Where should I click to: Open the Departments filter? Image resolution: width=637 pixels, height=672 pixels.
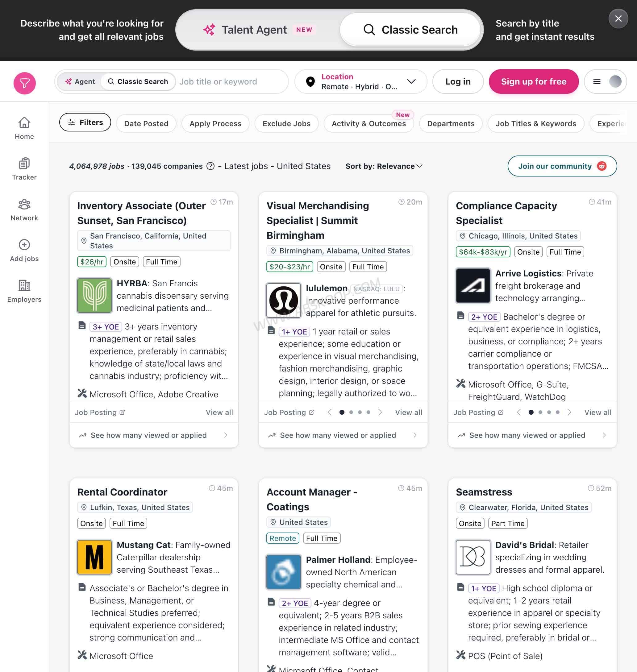(x=451, y=123)
